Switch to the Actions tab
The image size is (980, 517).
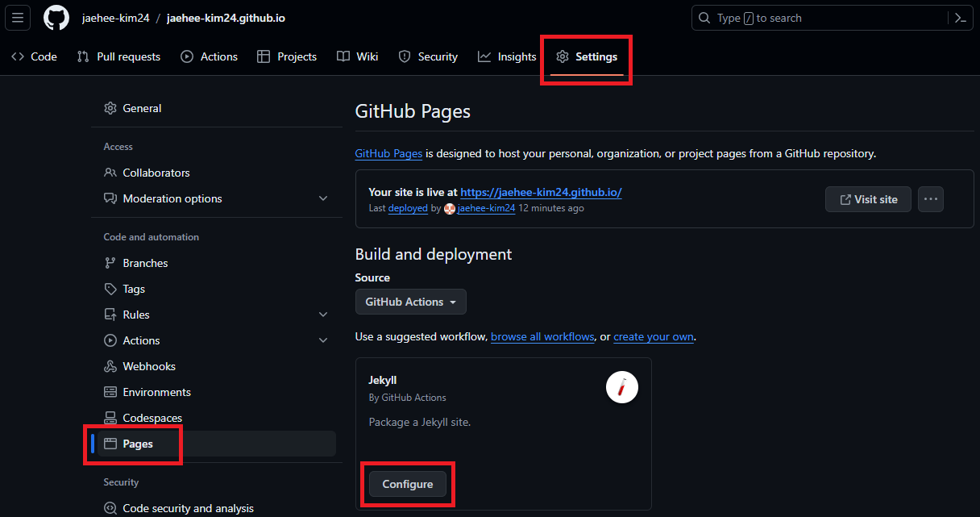[209, 56]
